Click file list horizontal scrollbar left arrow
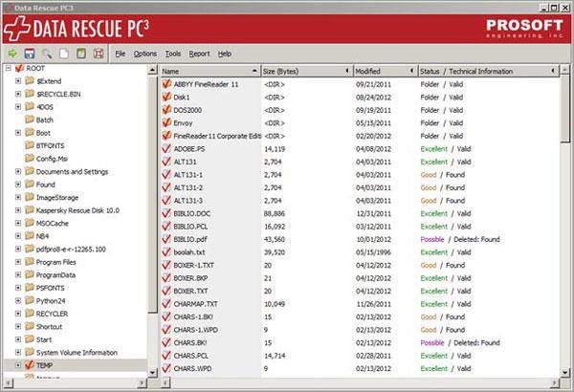Screen dimensions: 574x392 pyautogui.click(x=166, y=383)
